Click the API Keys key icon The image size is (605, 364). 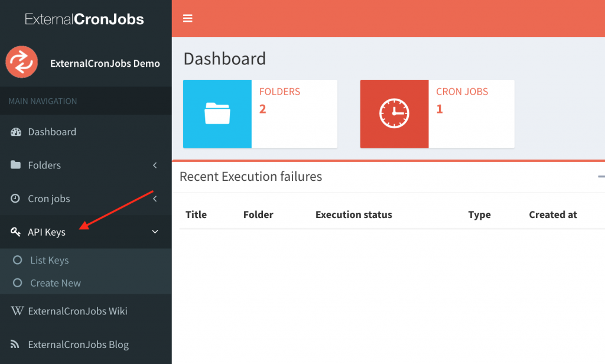click(15, 232)
